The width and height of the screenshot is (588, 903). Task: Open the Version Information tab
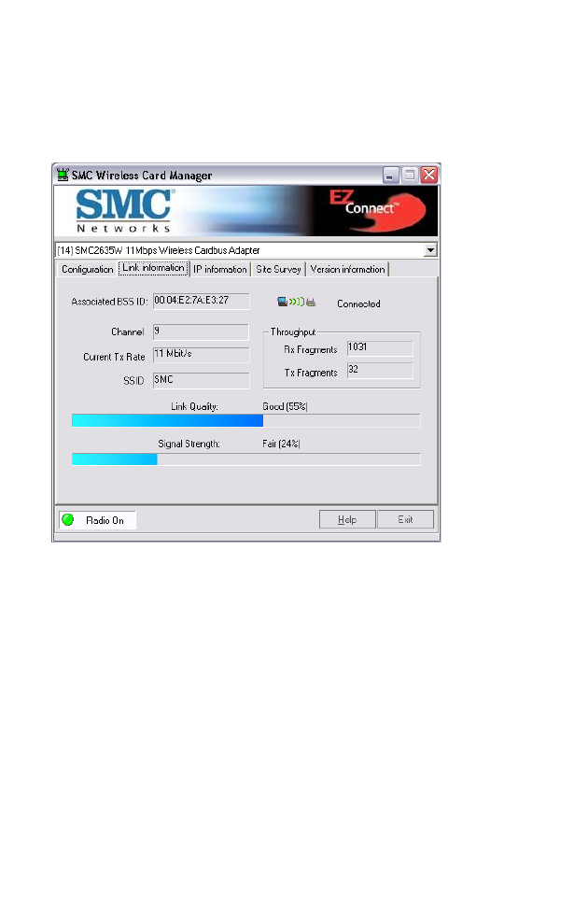(x=347, y=269)
